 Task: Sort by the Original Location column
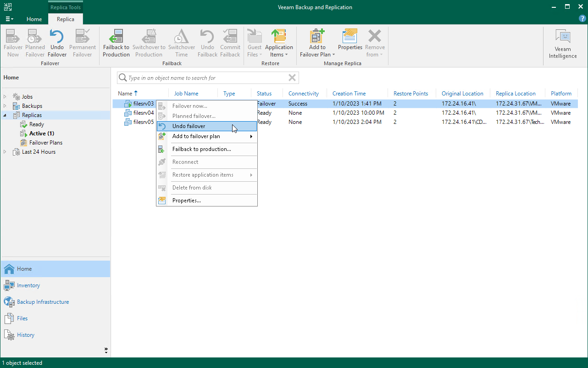pyautogui.click(x=463, y=94)
